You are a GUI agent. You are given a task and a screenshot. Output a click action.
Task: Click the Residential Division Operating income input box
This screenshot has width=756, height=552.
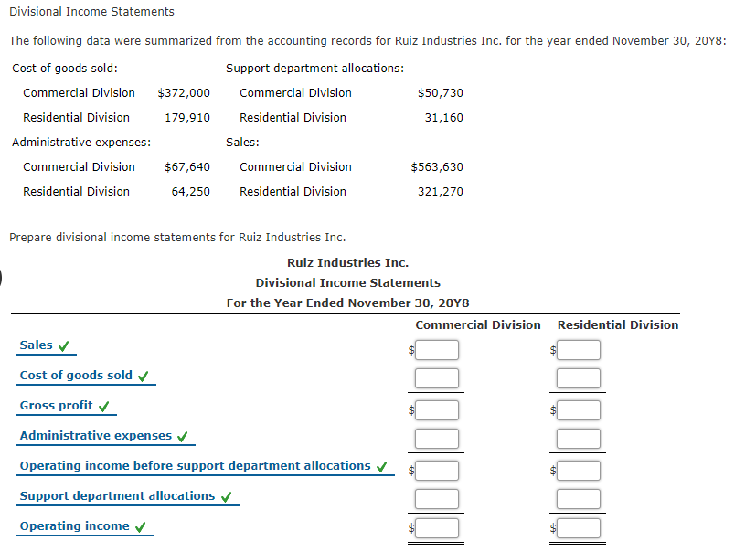click(578, 528)
